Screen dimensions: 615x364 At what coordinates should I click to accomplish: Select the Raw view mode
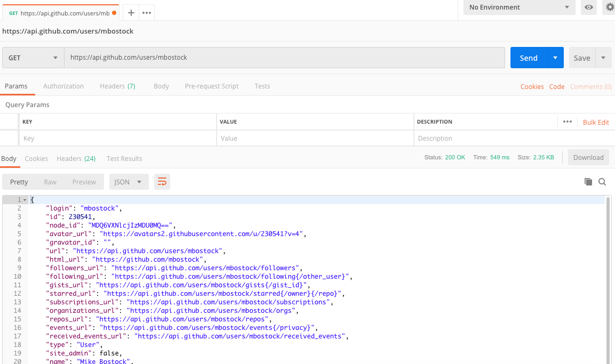pyautogui.click(x=50, y=182)
